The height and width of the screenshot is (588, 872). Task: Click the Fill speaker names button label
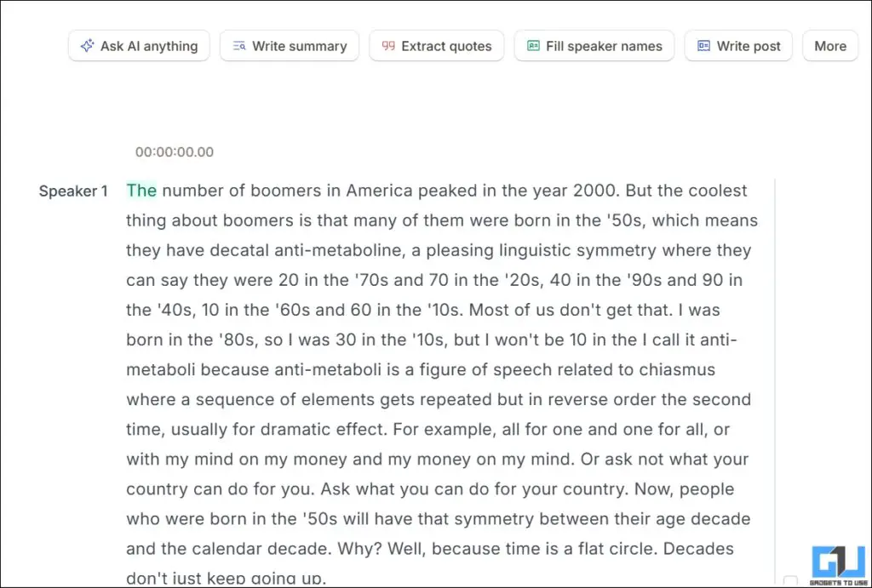tap(604, 46)
